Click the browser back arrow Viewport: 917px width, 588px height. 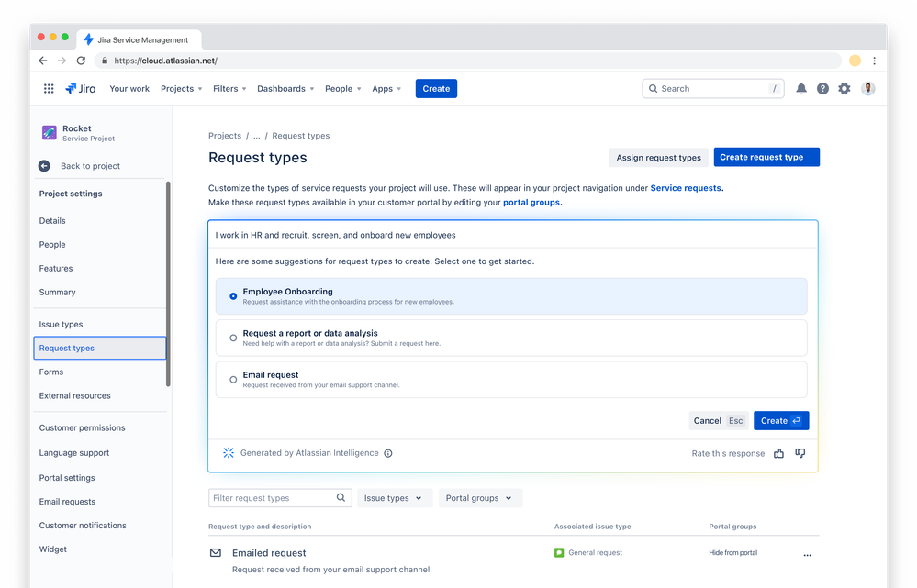(x=43, y=61)
